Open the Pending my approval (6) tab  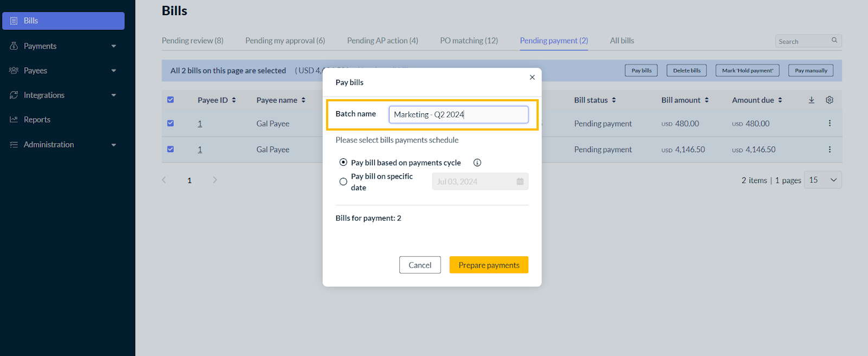pos(285,41)
